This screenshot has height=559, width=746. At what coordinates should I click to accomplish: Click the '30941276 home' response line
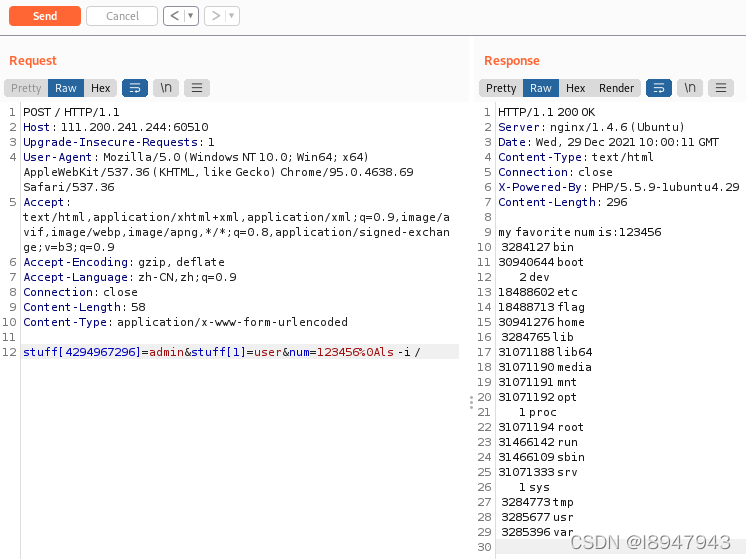click(541, 322)
